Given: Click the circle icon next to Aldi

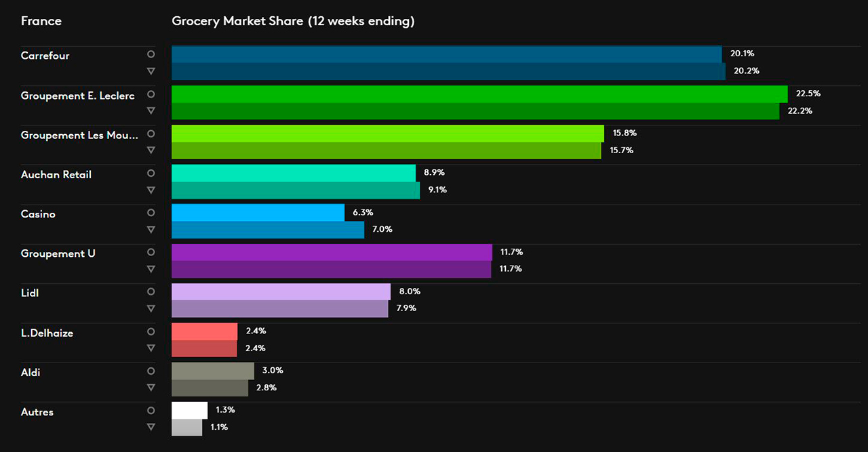Looking at the screenshot, I should 151,371.
